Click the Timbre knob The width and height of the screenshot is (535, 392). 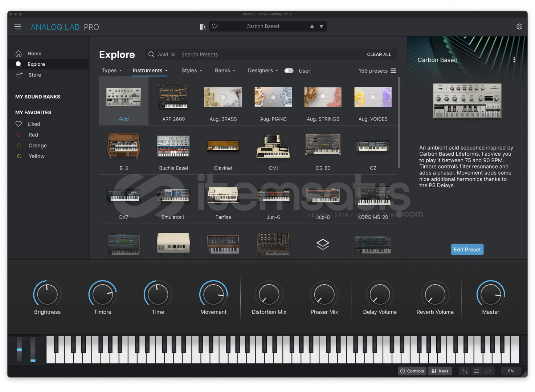(103, 294)
